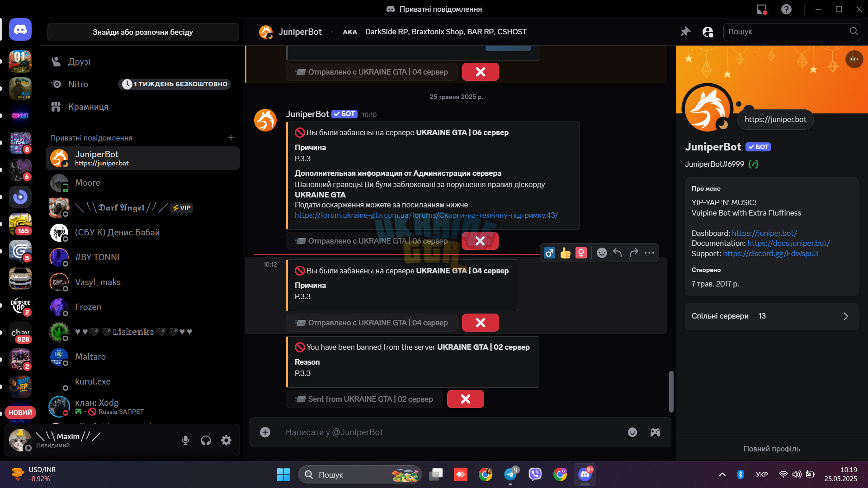Image resolution: width=868 pixels, height=488 pixels.
Task: Forward the hovered message
Action: (634, 253)
